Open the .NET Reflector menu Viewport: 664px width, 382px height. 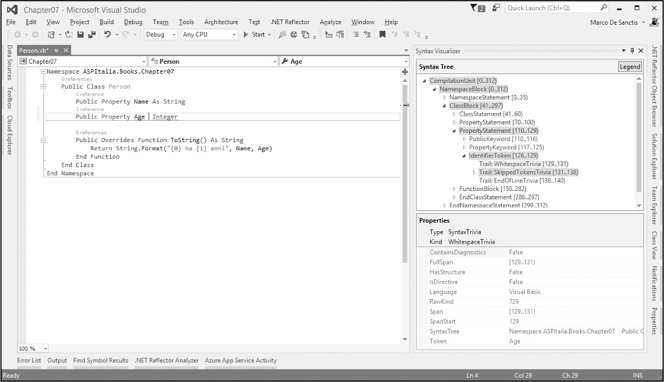pyautogui.click(x=290, y=22)
